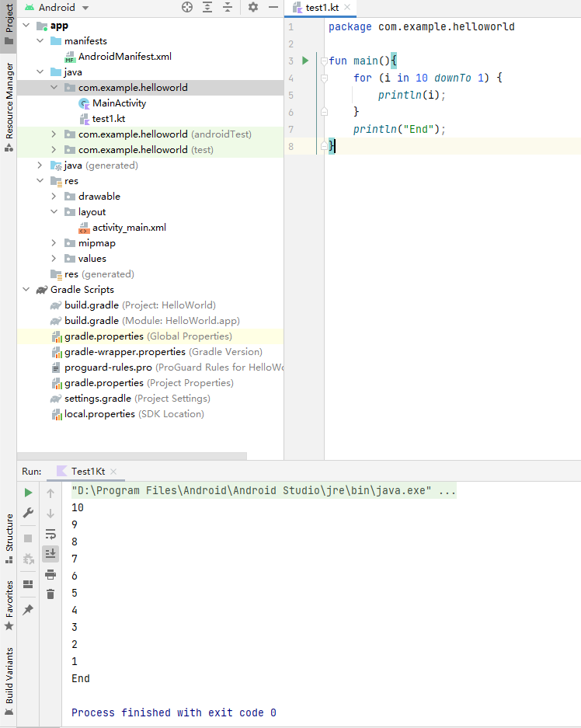Pin the Run tab
581x728 pixels.
click(x=28, y=610)
